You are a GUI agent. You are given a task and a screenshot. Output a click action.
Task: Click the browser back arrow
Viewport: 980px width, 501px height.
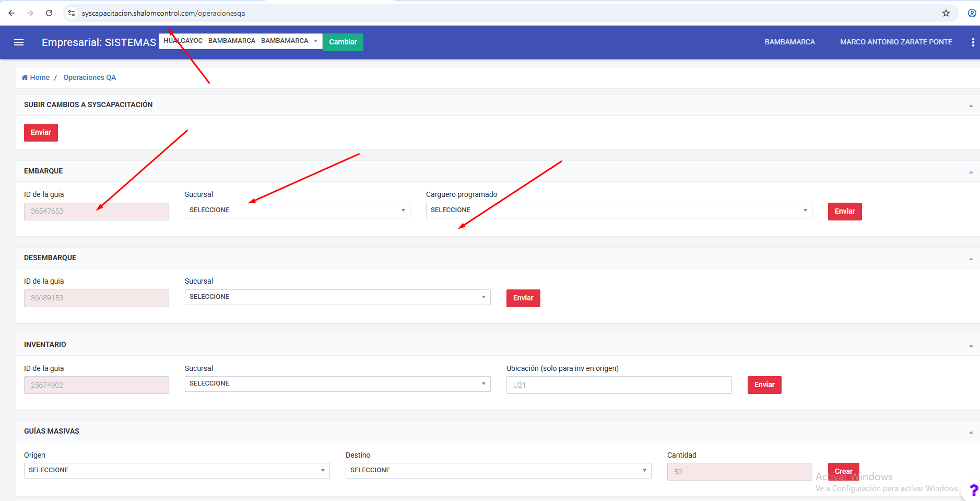[x=11, y=13]
